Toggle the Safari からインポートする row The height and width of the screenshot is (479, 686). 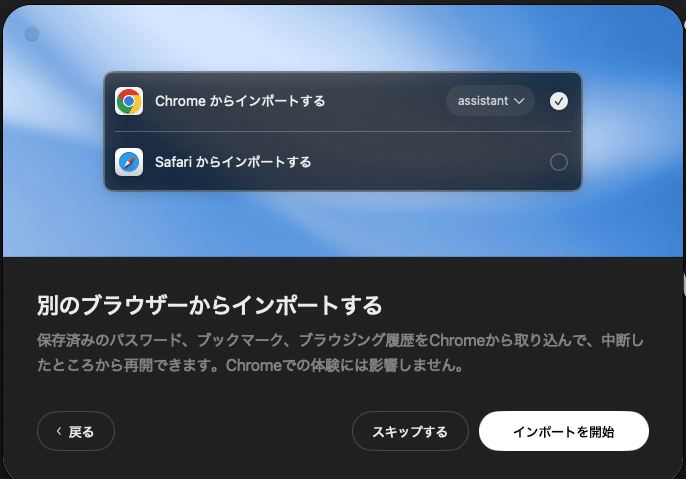point(343,162)
